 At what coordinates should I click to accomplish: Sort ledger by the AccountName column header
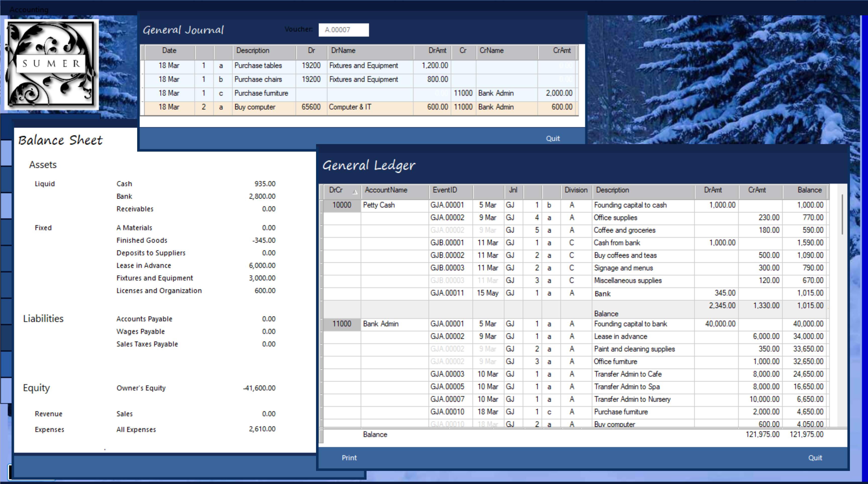(386, 190)
